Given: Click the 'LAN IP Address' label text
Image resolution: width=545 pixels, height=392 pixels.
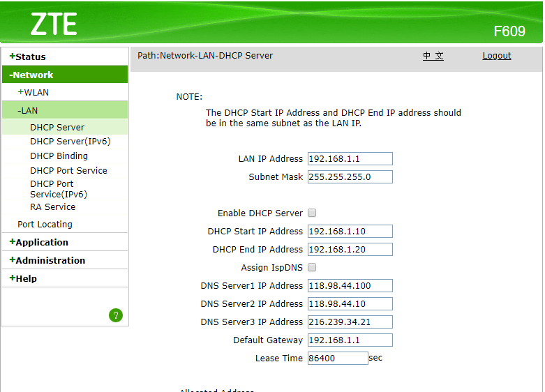Looking at the screenshot, I should click(271, 159).
